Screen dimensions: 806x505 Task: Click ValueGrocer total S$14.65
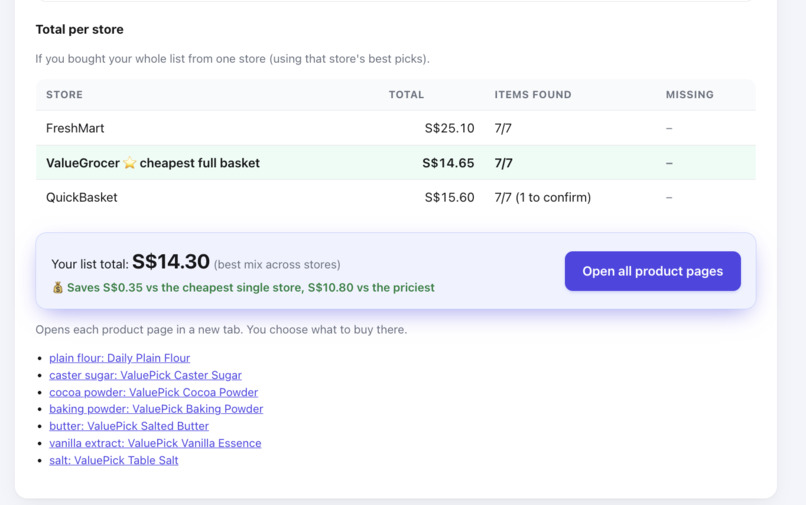click(448, 163)
